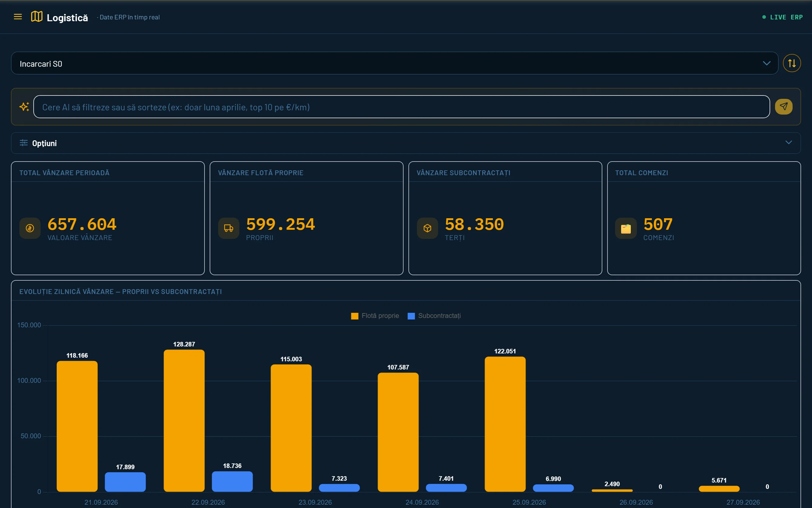The image size is (812, 508).
Task: Click the TERȚI caption under 58.350
Action: click(x=455, y=238)
